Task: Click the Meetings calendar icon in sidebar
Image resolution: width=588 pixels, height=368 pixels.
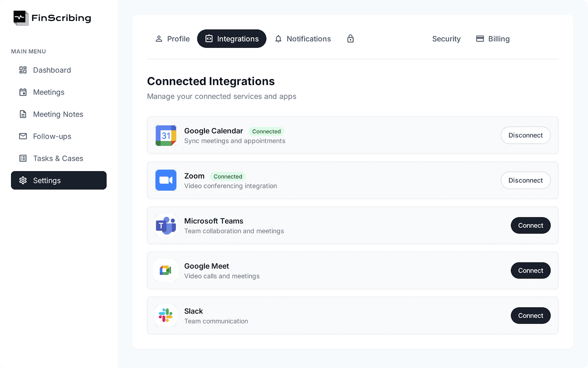Action: click(x=23, y=92)
